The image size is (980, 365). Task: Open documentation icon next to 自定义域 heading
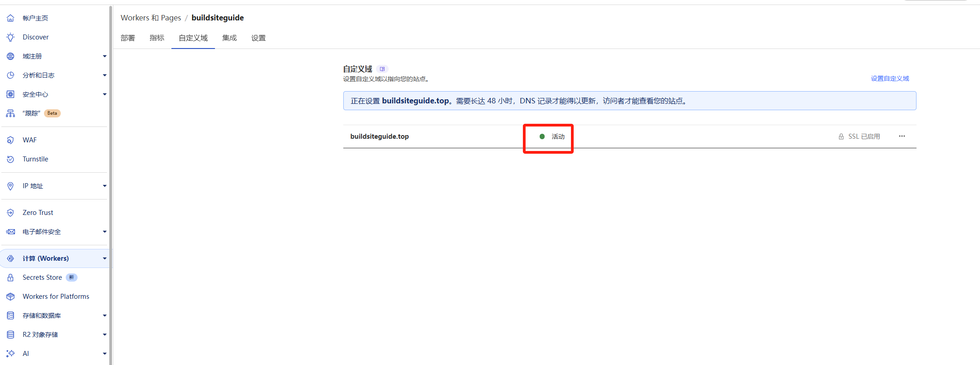[x=382, y=69]
